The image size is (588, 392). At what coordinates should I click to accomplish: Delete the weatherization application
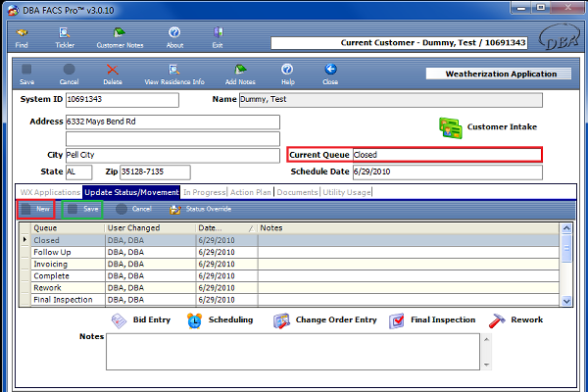(113, 74)
